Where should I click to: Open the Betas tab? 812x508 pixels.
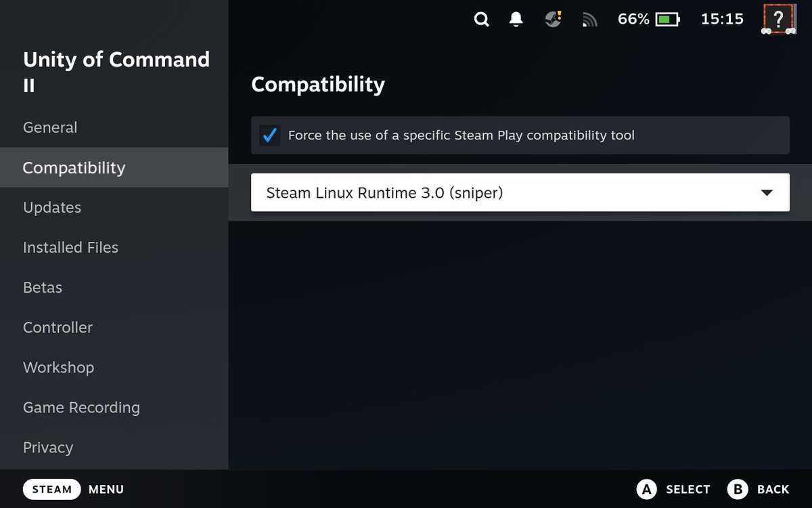114,287
